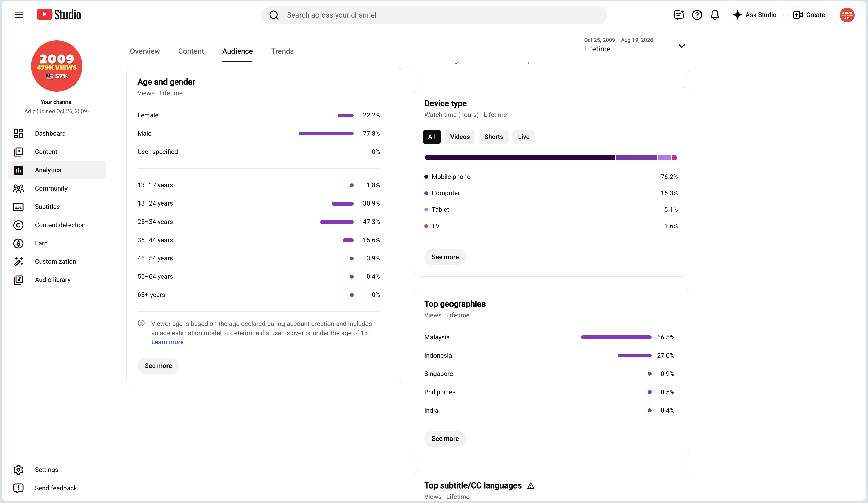Open Customization from the sidebar
This screenshot has width=868, height=503.
[57, 262]
